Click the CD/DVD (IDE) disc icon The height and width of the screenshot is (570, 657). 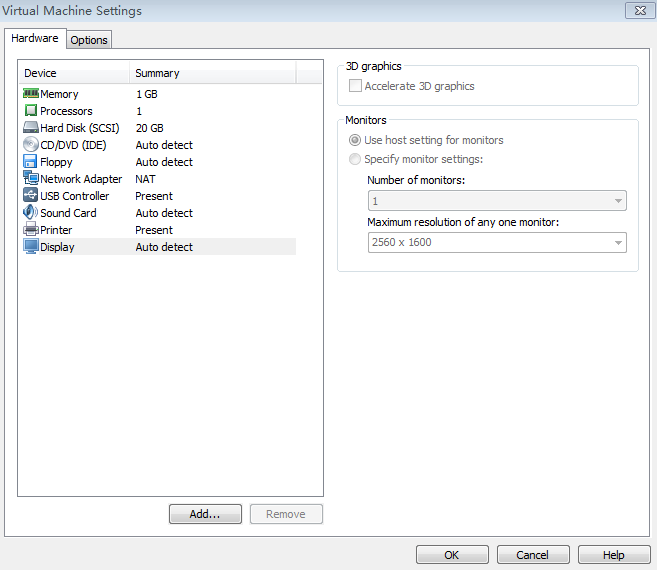pyautogui.click(x=31, y=144)
